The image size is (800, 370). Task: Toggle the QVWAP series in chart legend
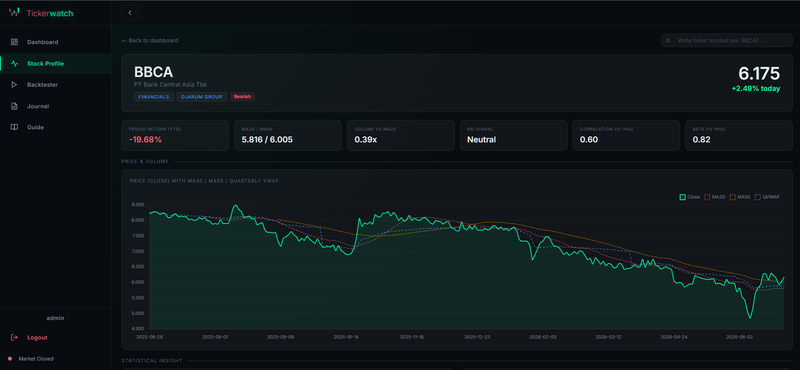click(x=767, y=197)
